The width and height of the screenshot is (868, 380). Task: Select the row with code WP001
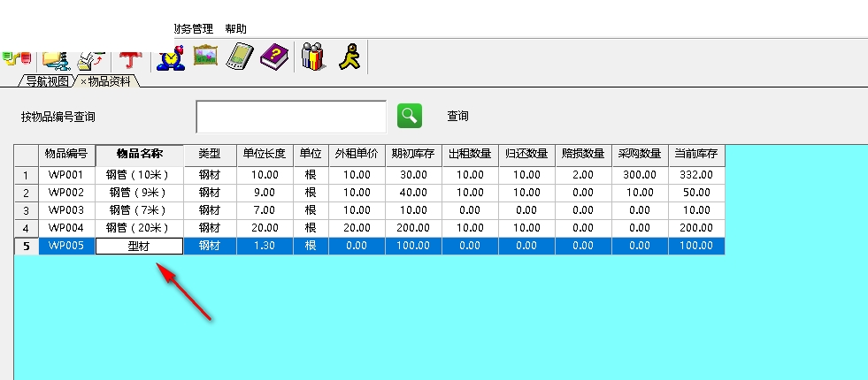pyautogui.click(x=66, y=175)
